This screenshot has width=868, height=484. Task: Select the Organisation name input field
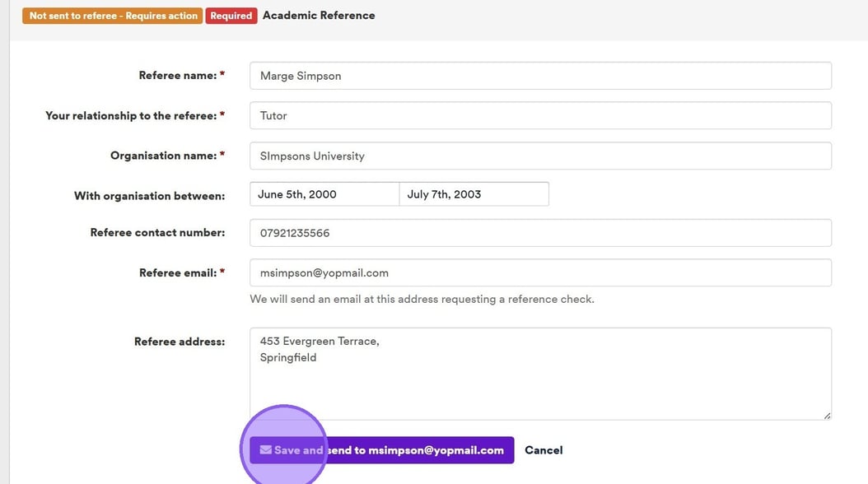(539, 156)
